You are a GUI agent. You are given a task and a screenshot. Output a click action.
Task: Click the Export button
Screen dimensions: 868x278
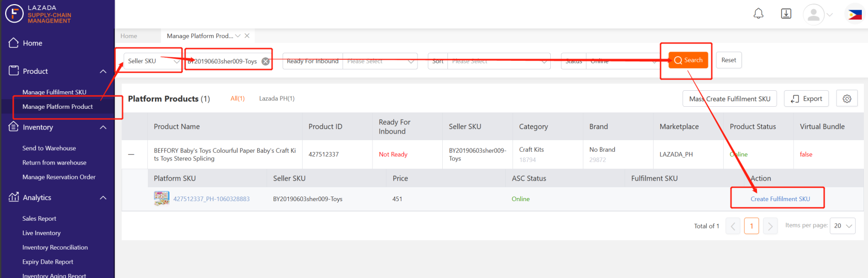point(807,99)
